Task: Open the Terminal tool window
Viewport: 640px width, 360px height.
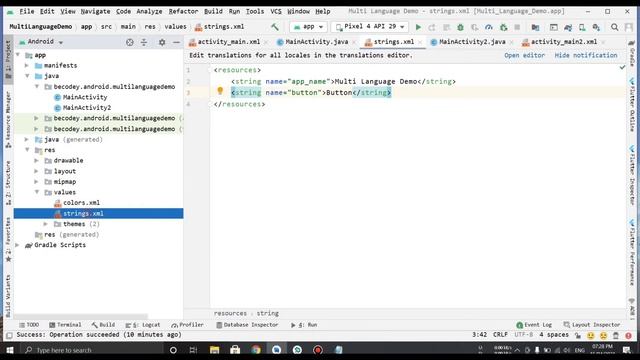Action: pyautogui.click(x=65, y=325)
